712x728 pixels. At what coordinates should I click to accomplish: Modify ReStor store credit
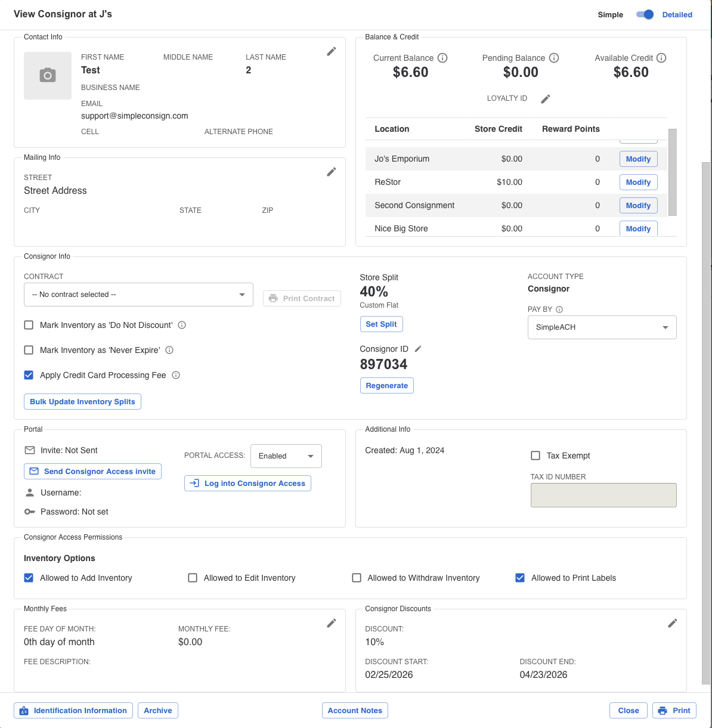[x=638, y=182]
